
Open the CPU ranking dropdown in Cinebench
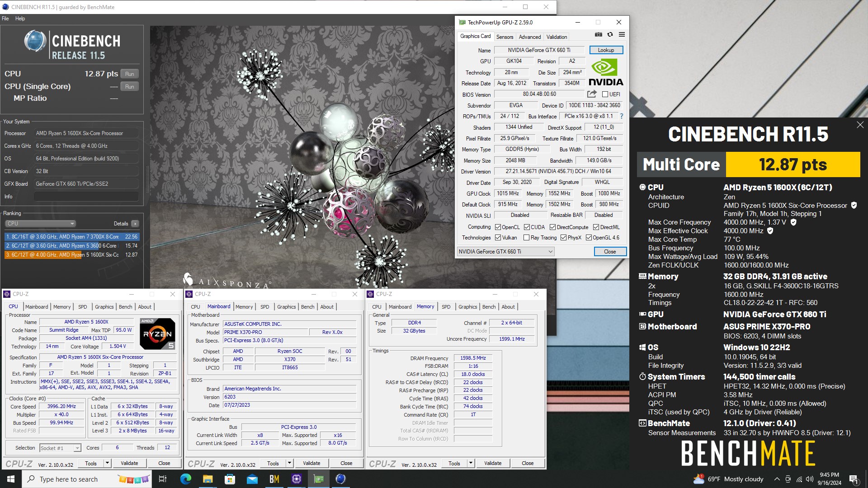click(x=40, y=224)
